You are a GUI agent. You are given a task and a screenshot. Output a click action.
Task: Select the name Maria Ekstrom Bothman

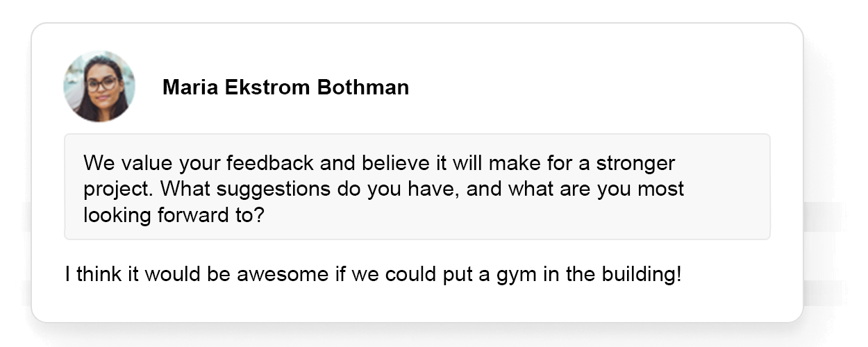(x=285, y=87)
